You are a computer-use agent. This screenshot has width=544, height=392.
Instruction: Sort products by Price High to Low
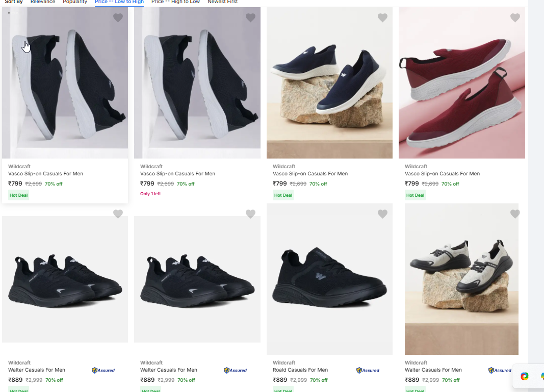(175, 2)
